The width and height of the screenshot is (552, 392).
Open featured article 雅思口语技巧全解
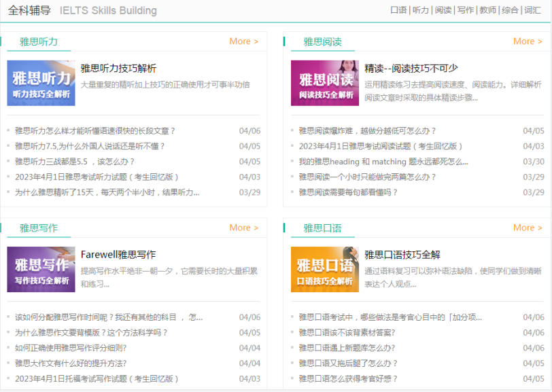coord(402,254)
